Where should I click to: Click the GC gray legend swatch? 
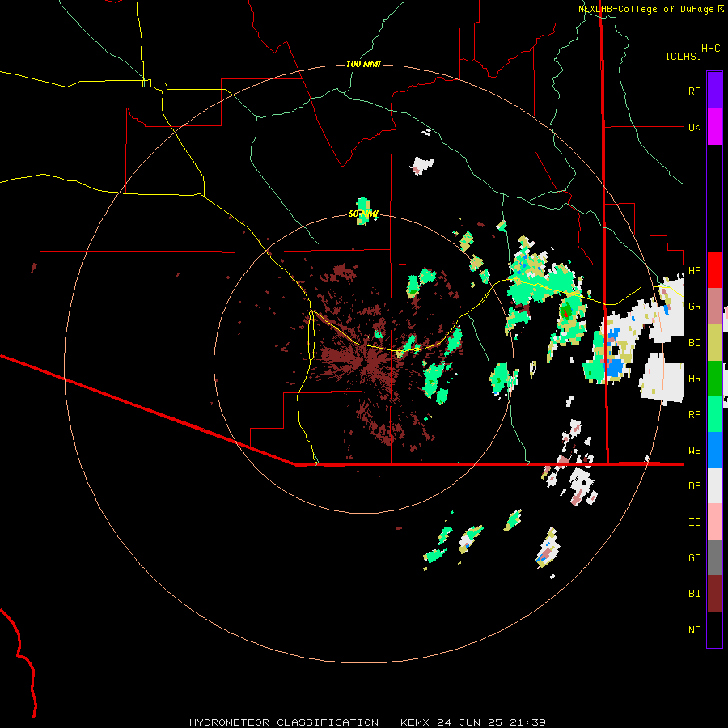(x=714, y=557)
